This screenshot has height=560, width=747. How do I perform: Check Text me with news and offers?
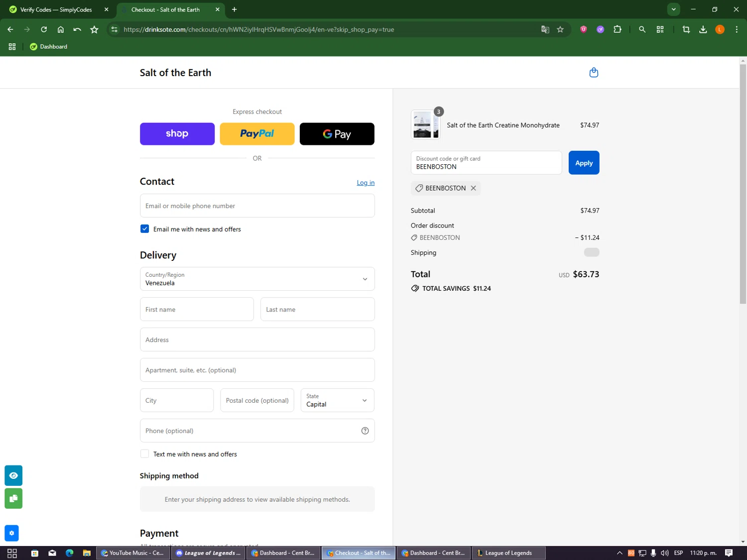tap(145, 454)
